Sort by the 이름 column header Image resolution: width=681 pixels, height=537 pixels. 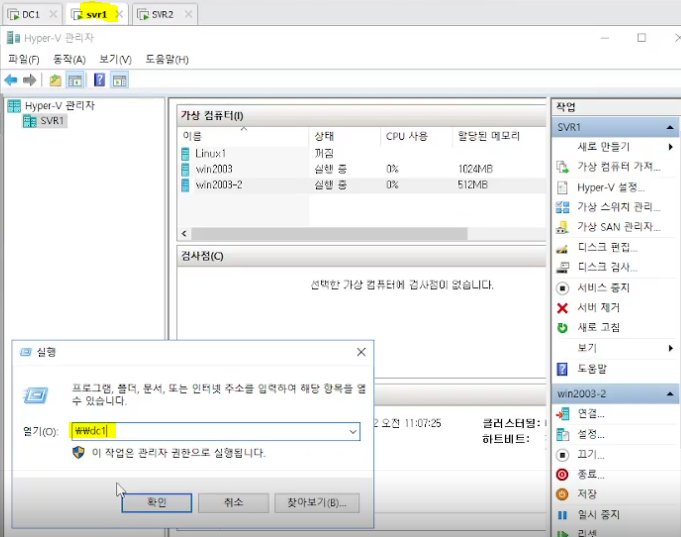(x=243, y=136)
